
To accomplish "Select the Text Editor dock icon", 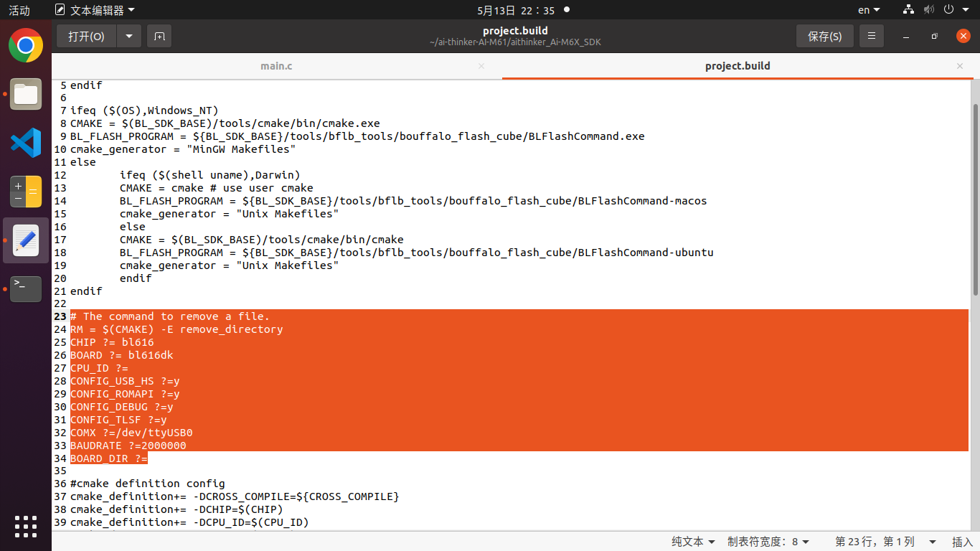I will (26, 240).
